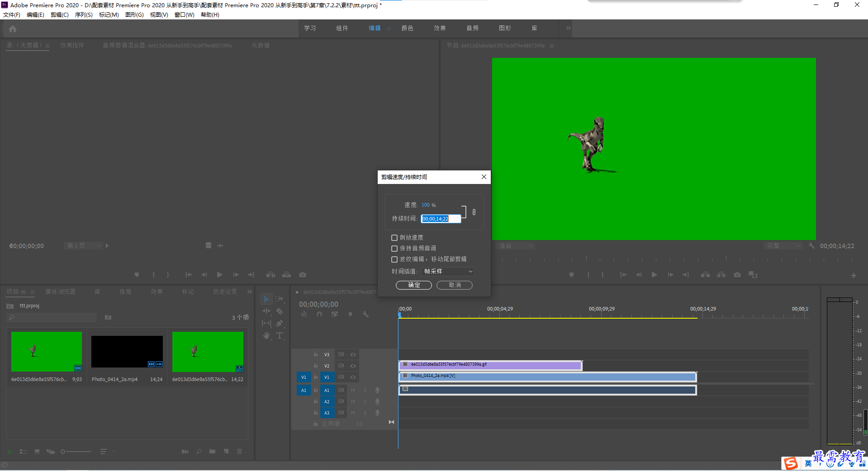This screenshot has width=868, height=471.
Task: Click New Bin folder icon in Project panel
Action: tap(212, 451)
